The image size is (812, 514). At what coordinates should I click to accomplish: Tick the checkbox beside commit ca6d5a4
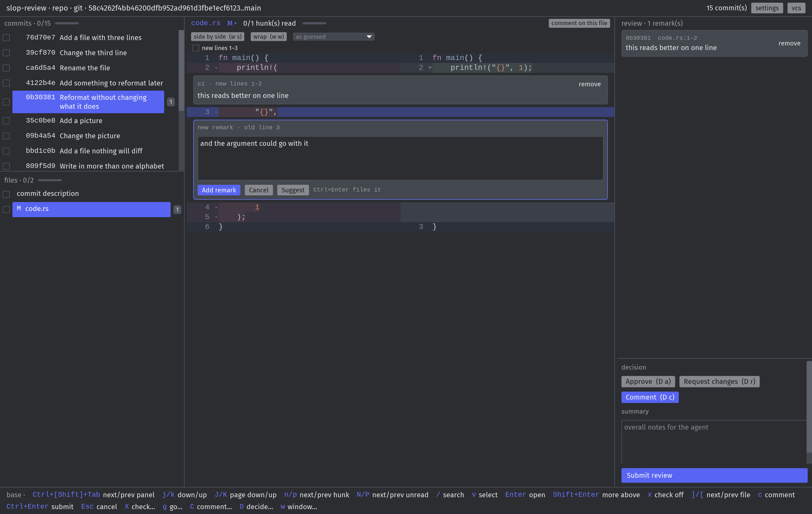click(6, 68)
